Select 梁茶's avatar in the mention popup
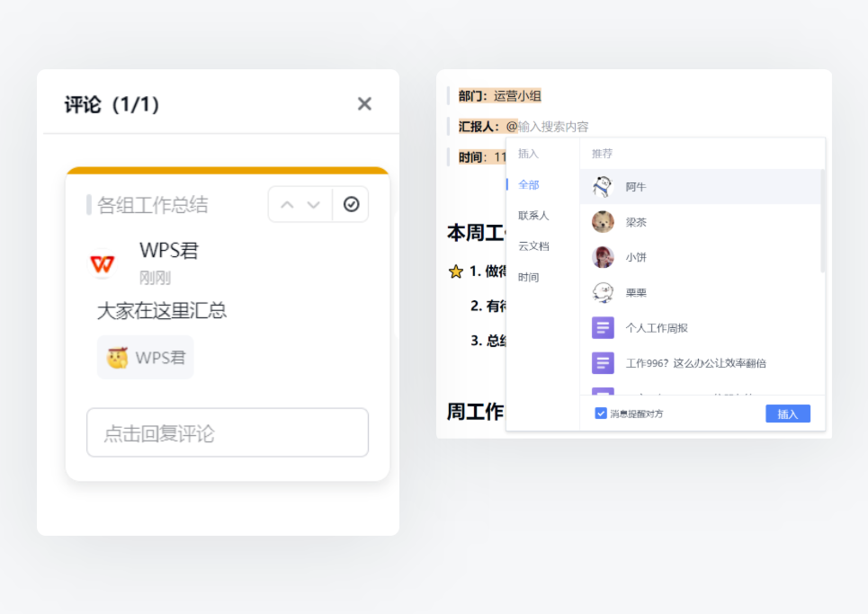868x614 pixels. pyautogui.click(x=603, y=221)
